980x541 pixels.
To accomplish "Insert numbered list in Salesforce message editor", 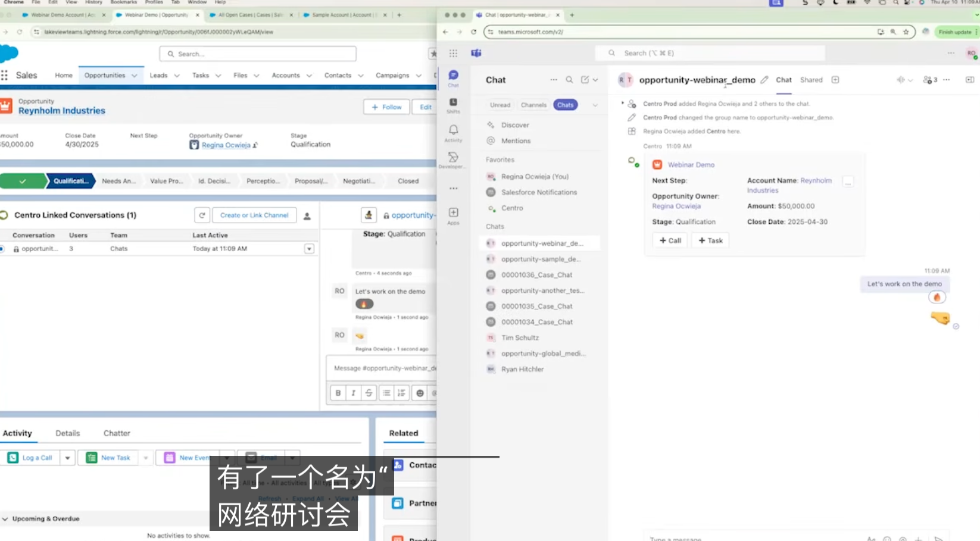I will pyautogui.click(x=402, y=393).
